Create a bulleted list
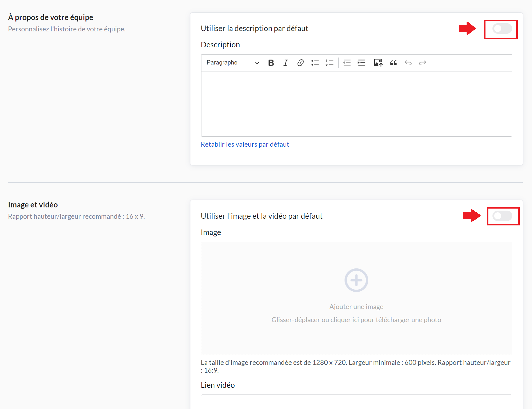The width and height of the screenshot is (532, 409). pyautogui.click(x=315, y=63)
